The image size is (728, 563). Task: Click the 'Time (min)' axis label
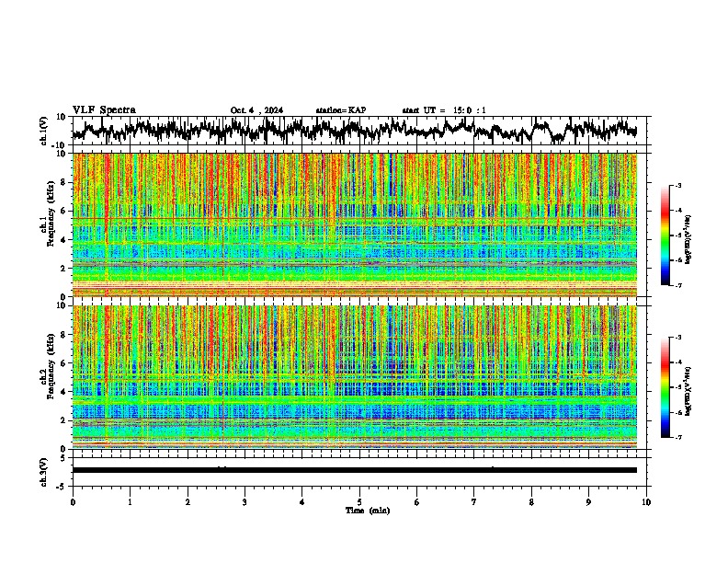pos(368,511)
